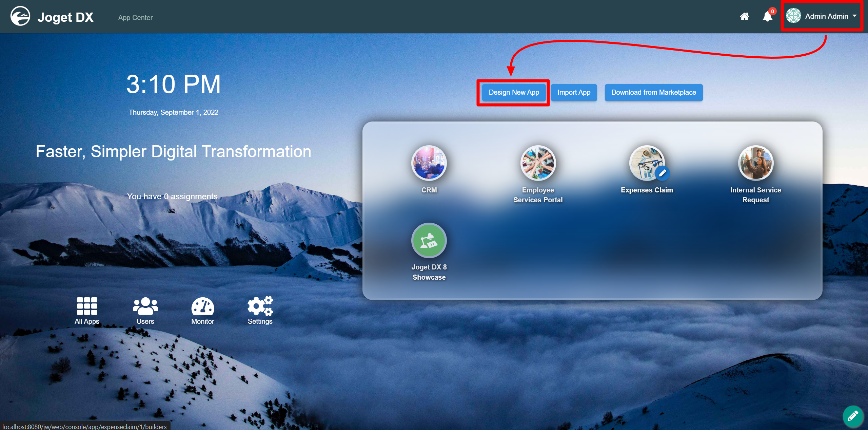This screenshot has height=430, width=868.
Task: Click the 3:10 PM clock display
Action: [173, 84]
